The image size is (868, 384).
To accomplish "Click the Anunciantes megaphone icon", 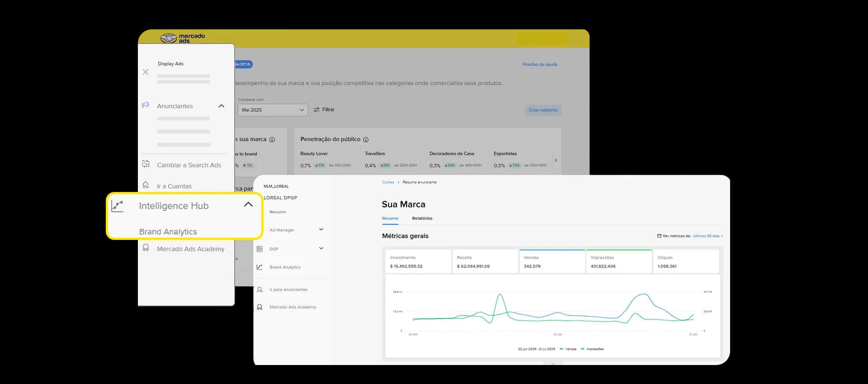I will 146,105.
